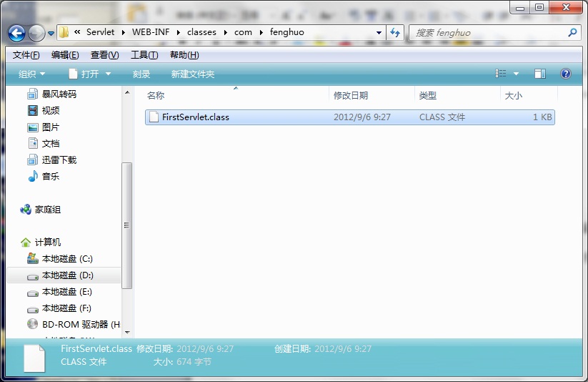
Task: Select the BD-ROM 驱动器 entry
Action: (74, 324)
